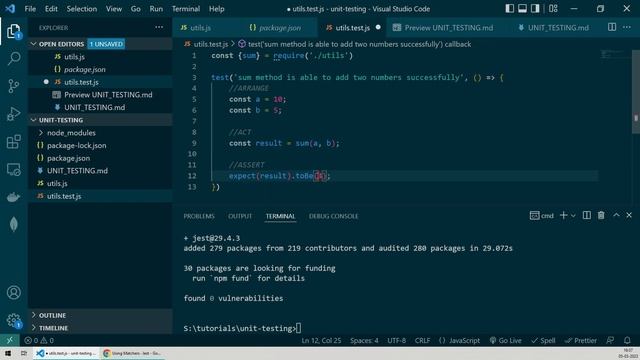This screenshot has height=360, width=640.
Task: Open the Search view
Action: coord(13,58)
